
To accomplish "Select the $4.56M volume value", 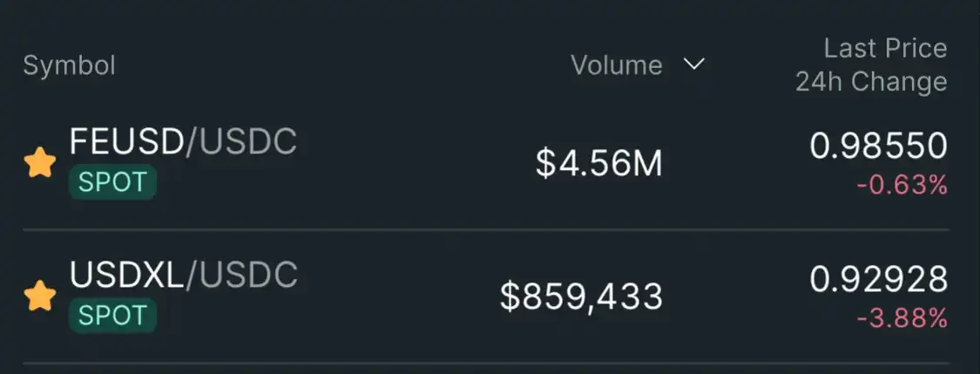I will tap(598, 163).
